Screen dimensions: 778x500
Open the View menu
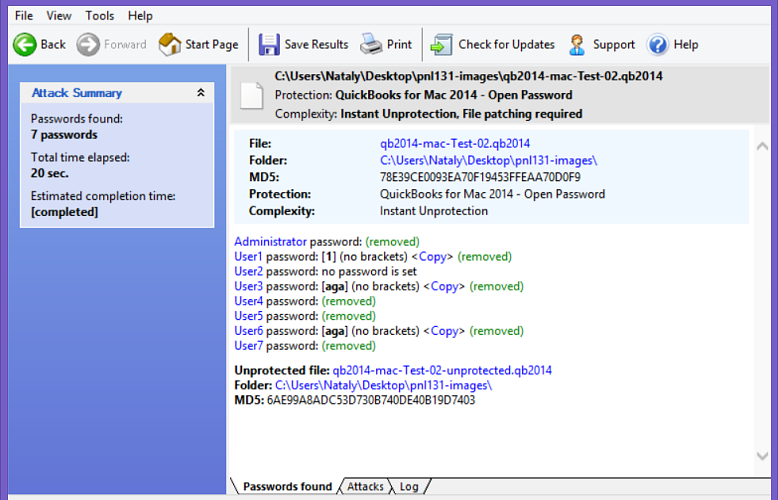pos(59,16)
